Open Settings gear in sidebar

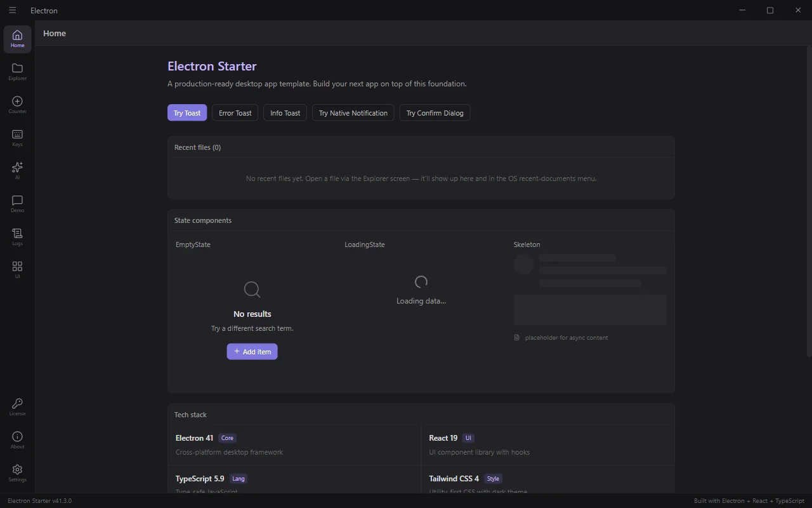[x=17, y=473]
